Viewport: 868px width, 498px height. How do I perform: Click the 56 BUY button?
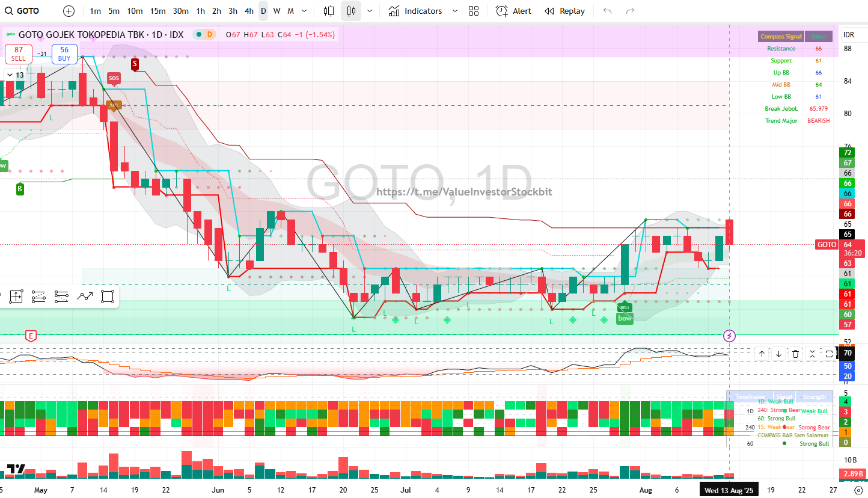64,54
